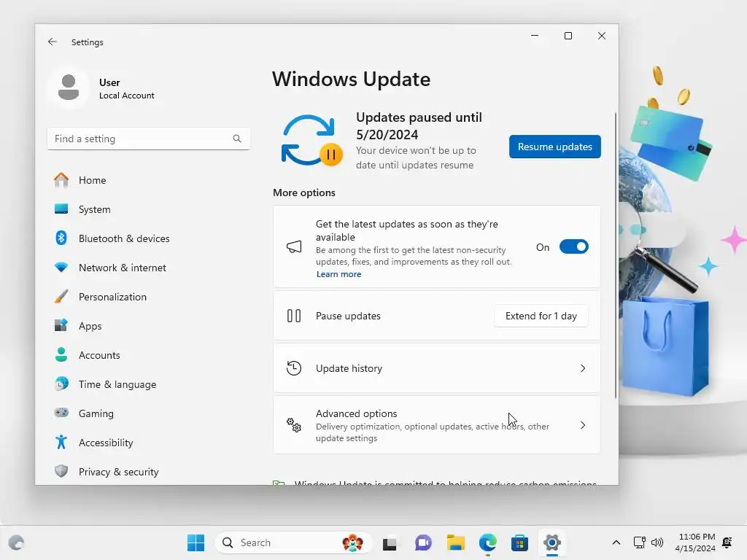The height and width of the screenshot is (560, 747).
Task: Open Accessibility settings
Action: [147, 442]
